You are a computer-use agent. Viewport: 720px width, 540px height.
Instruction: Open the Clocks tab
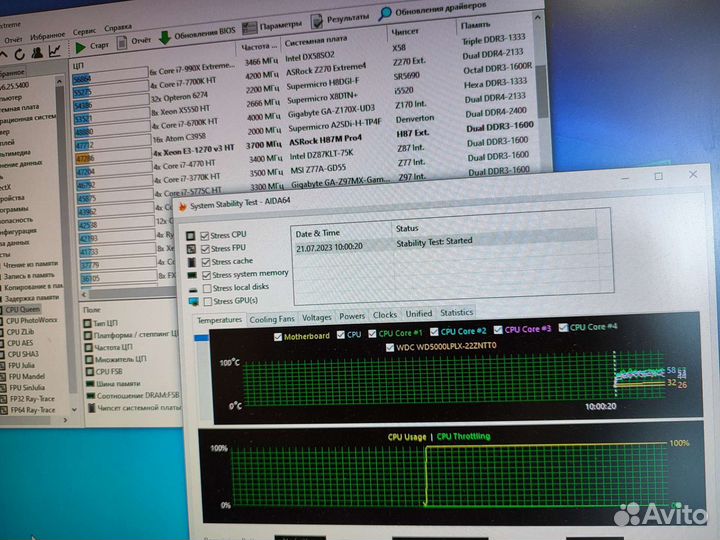click(x=385, y=315)
